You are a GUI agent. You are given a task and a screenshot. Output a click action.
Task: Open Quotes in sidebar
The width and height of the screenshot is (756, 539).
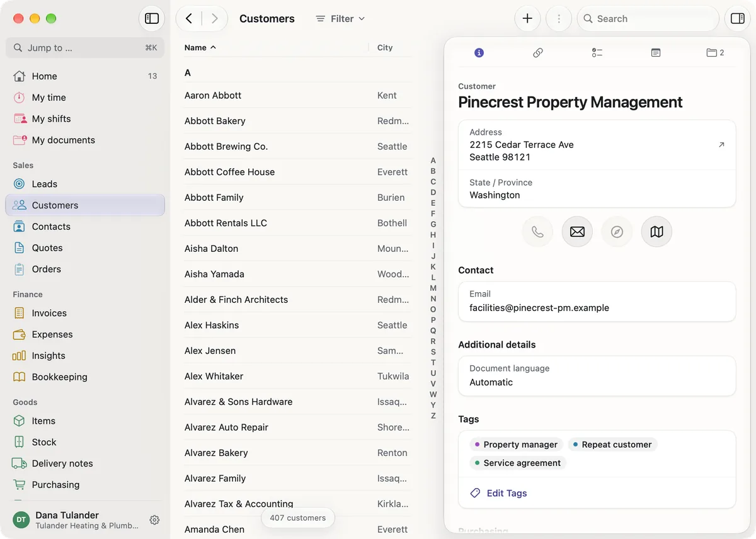click(85, 248)
